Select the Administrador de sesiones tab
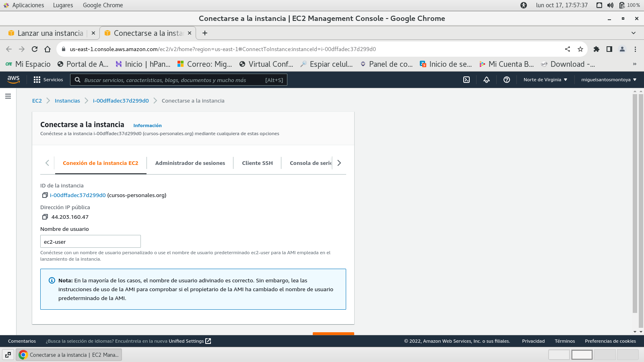 pyautogui.click(x=190, y=163)
